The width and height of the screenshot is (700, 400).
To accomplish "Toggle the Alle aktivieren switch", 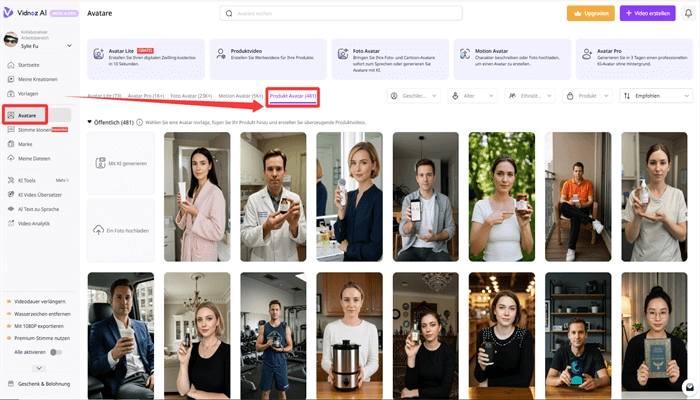I will pos(55,352).
